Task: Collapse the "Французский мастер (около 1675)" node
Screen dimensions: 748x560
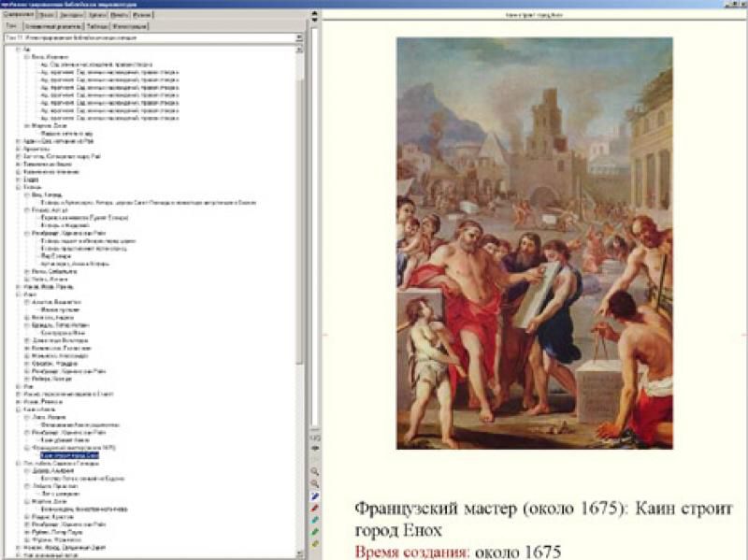Action: tap(26, 447)
